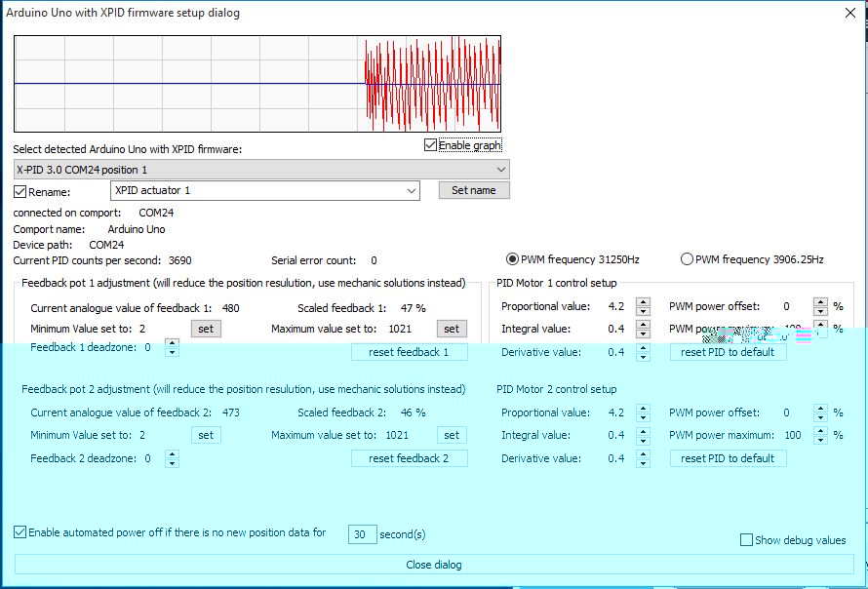Select PWM frequency 3906.25Hz radio button
The image size is (868, 589).
(x=687, y=259)
